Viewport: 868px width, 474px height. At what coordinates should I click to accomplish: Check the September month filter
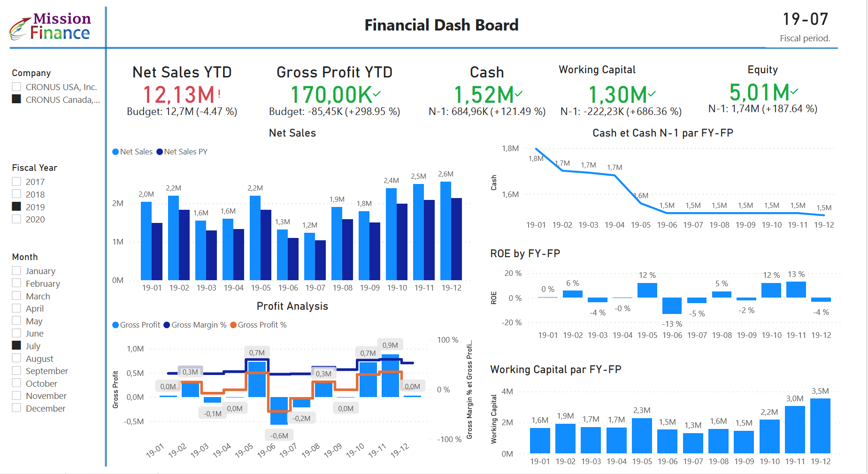pyautogui.click(x=16, y=371)
